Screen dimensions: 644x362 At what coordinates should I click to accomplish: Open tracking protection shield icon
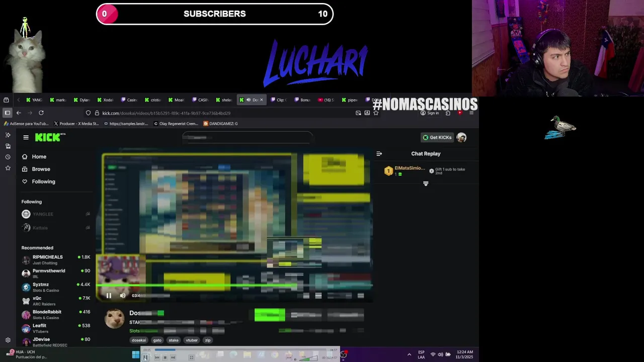(x=88, y=113)
